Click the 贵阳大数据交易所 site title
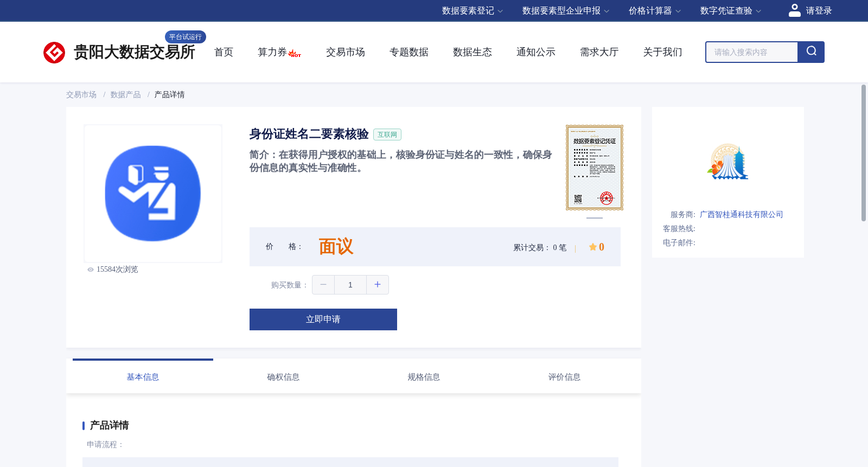The height and width of the screenshot is (467, 868). (135, 53)
